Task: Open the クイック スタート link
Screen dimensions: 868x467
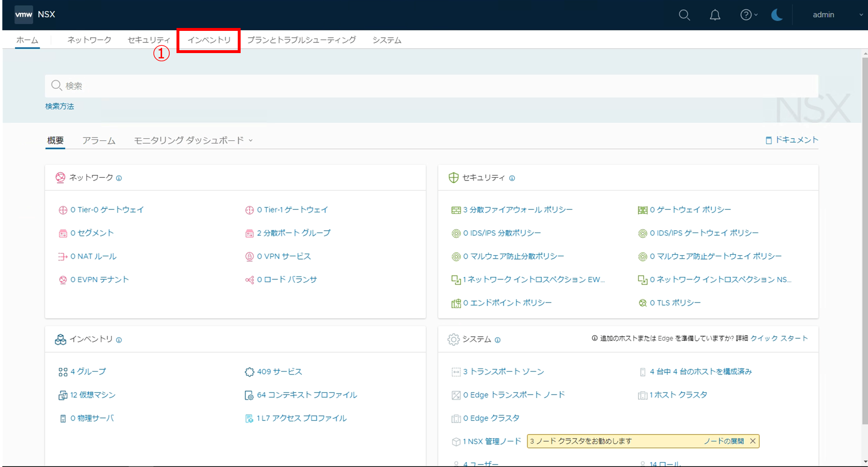Action: [779, 338]
